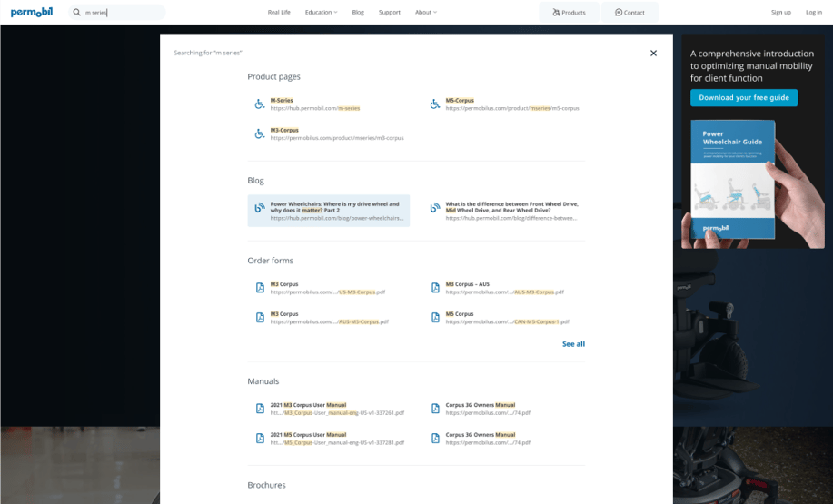Click the PDF icon beside M3 Corpus – AUS form
The image size is (833, 504).
point(435,288)
